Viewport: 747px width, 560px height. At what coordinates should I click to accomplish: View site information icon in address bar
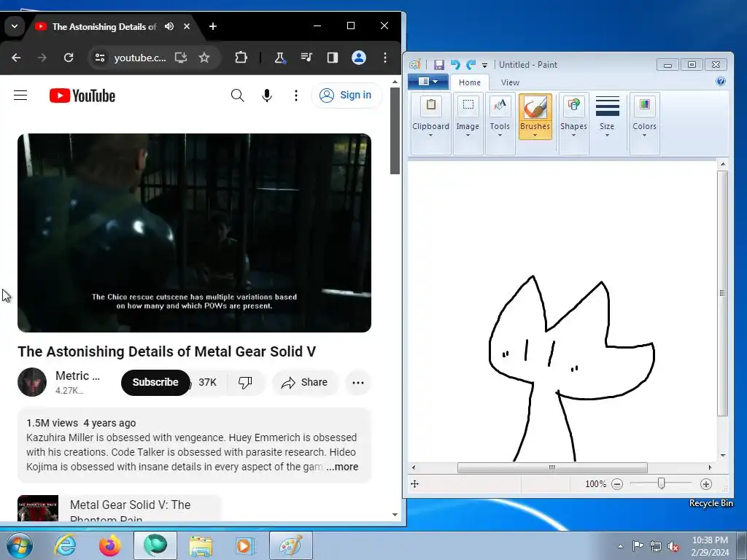[x=100, y=58]
